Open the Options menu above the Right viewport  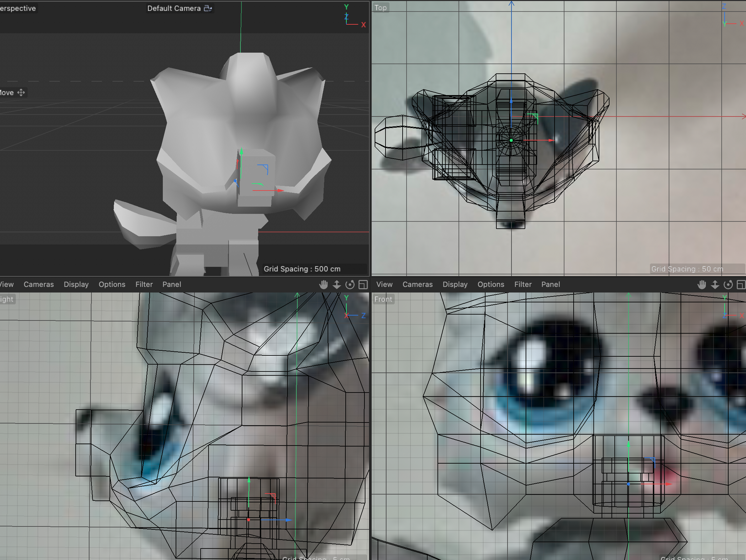coord(112,284)
